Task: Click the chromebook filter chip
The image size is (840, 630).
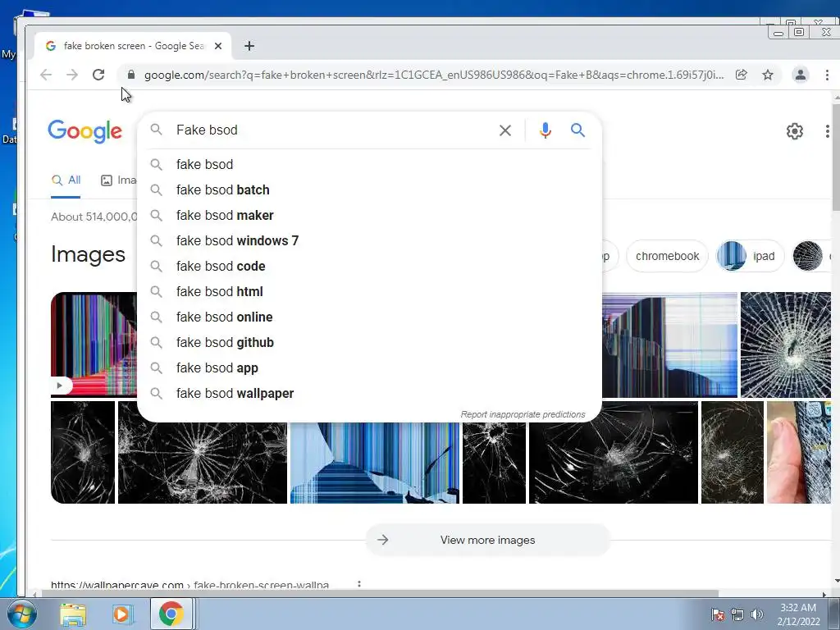Action: (x=667, y=256)
